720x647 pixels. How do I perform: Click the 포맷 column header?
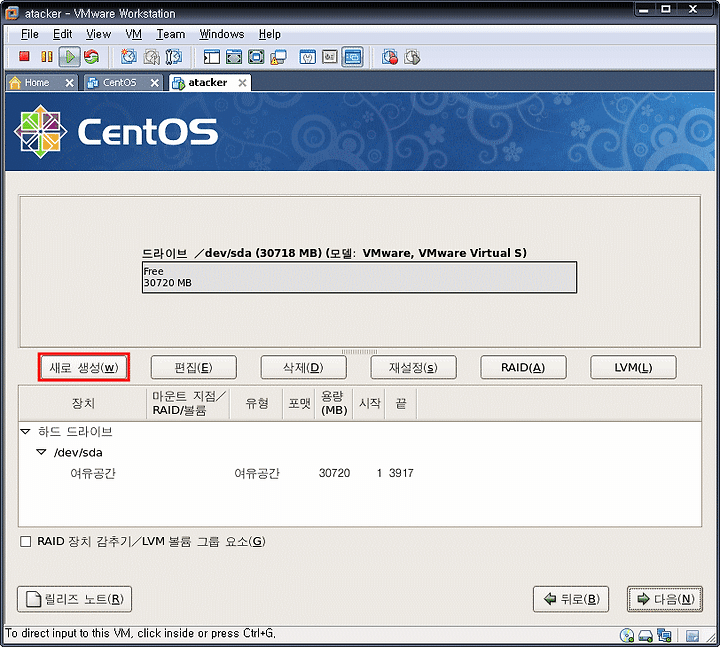pyautogui.click(x=299, y=404)
